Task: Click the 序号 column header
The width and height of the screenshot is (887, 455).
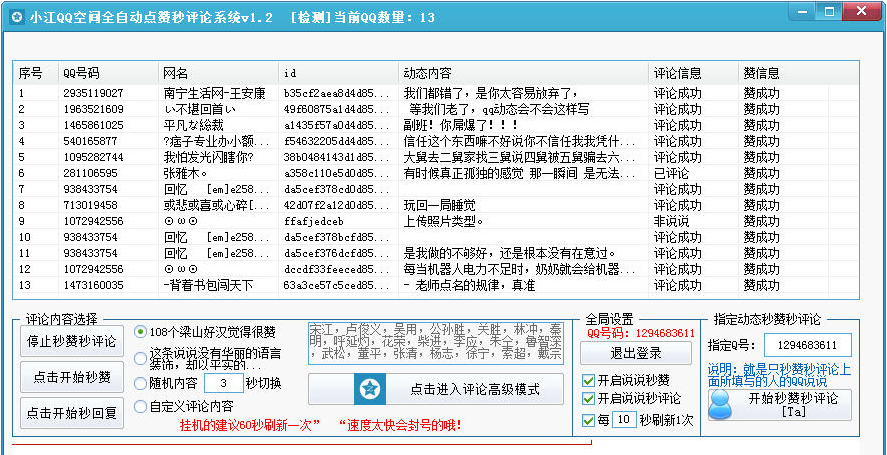Action: [36, 73]
